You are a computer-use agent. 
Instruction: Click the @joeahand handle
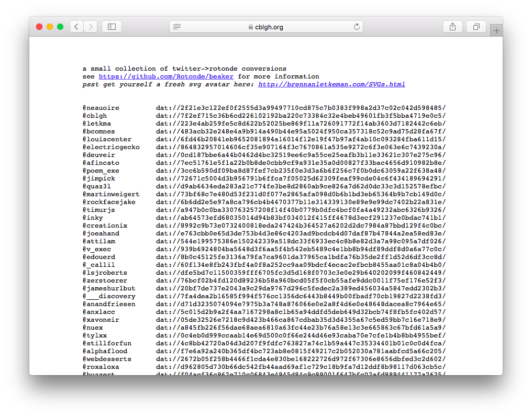[101, 233]
